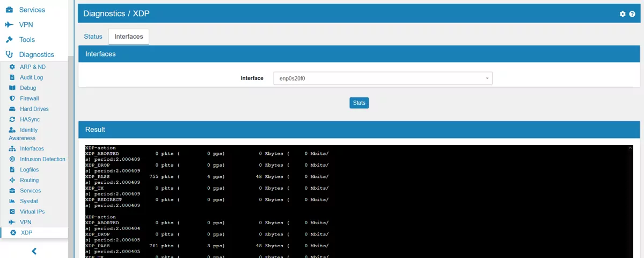Click the sidebar vertical scrollbar
644x258 pixels.
(70, 156)
